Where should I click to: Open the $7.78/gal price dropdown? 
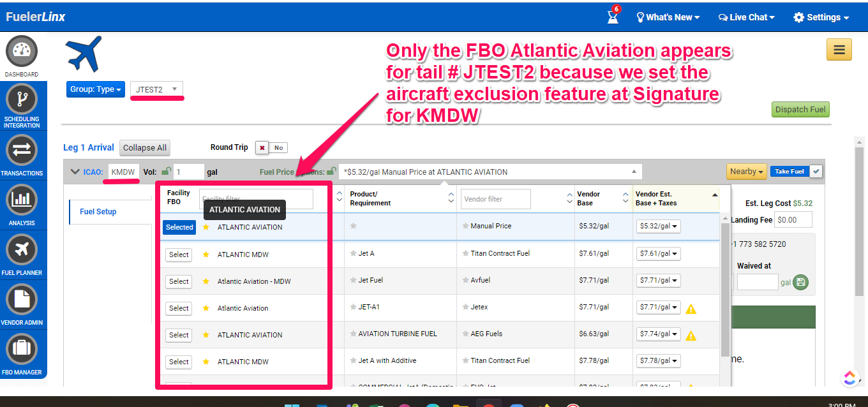point(659,361)
